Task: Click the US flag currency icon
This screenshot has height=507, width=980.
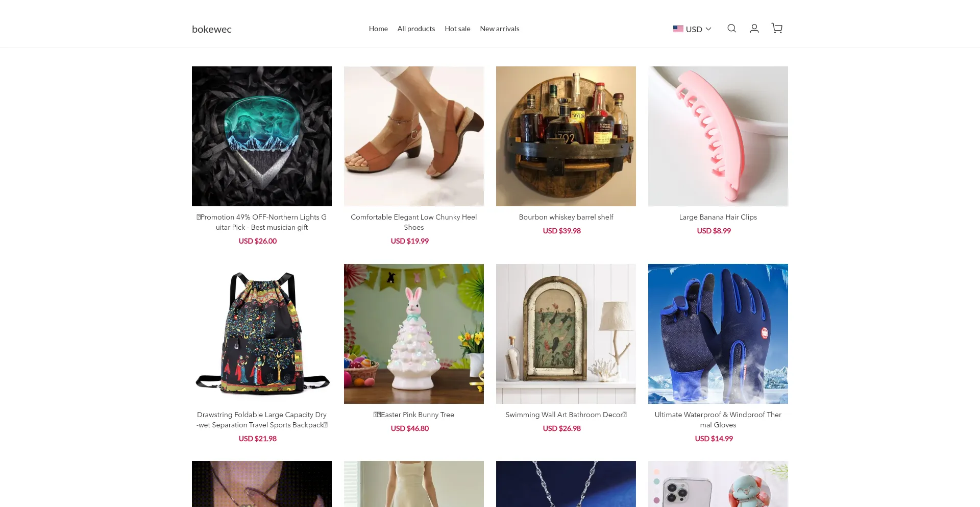Action: click(678, 29)
